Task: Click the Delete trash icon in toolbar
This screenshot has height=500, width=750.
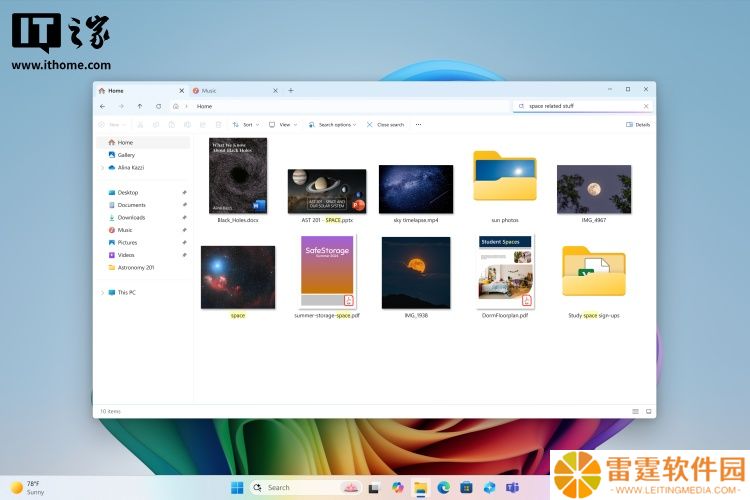Action: 219,124
